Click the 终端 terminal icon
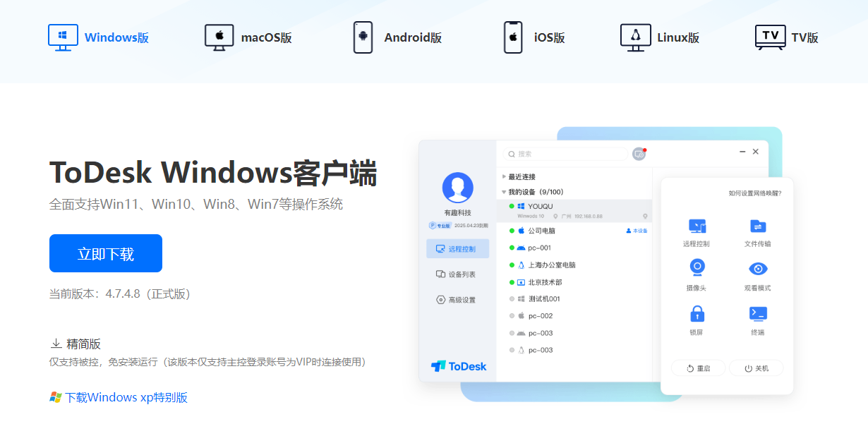 tap(758, 313)
